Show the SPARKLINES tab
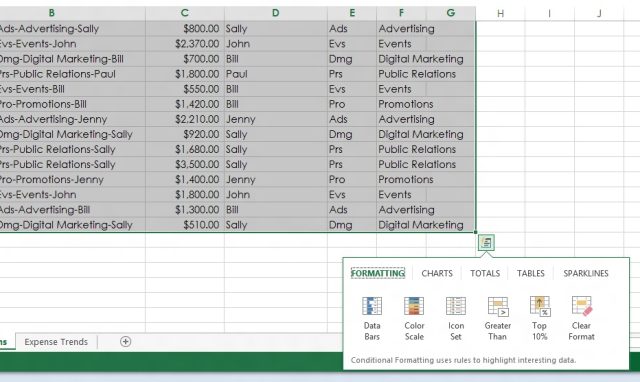 [x=586, y=273]
